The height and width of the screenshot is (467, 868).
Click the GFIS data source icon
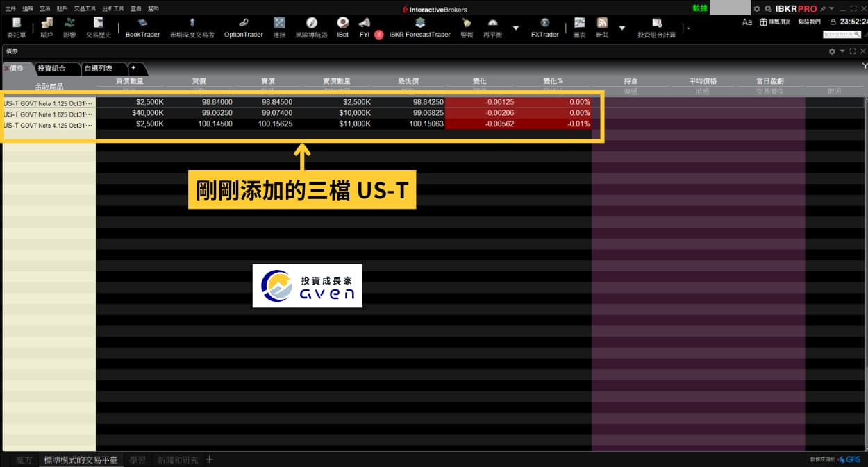pyautogui.click(x=849, y=459)
